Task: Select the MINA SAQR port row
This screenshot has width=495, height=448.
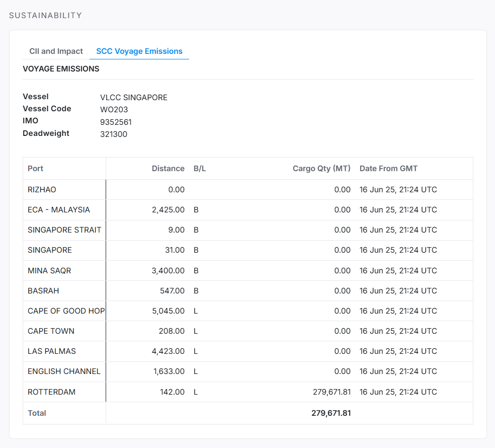Action: 49,271
